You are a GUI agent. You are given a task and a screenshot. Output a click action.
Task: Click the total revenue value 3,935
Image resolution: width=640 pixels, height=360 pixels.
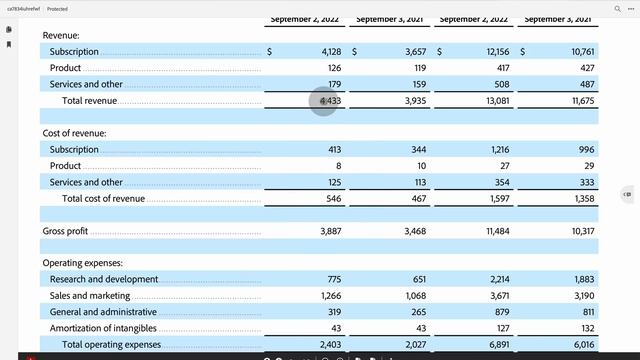[416, 101]
